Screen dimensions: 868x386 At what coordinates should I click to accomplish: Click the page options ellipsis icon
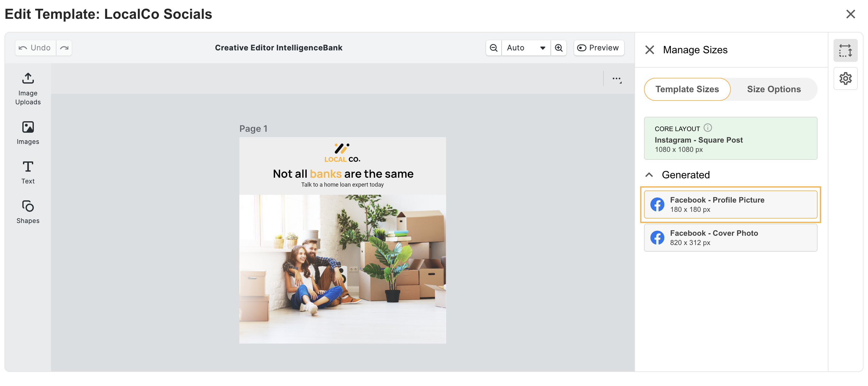click(617, 79)
